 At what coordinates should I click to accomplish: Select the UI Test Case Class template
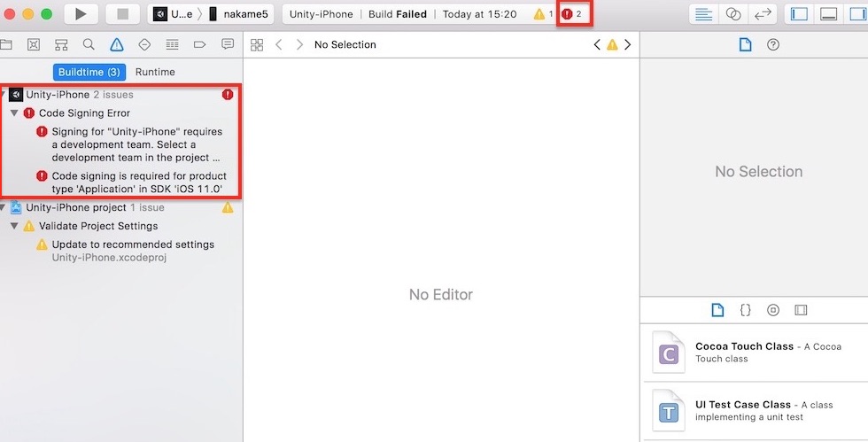point(754,411)
